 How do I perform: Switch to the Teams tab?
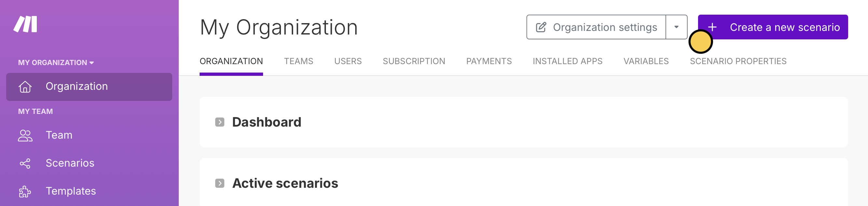click(x=299, y=61)
